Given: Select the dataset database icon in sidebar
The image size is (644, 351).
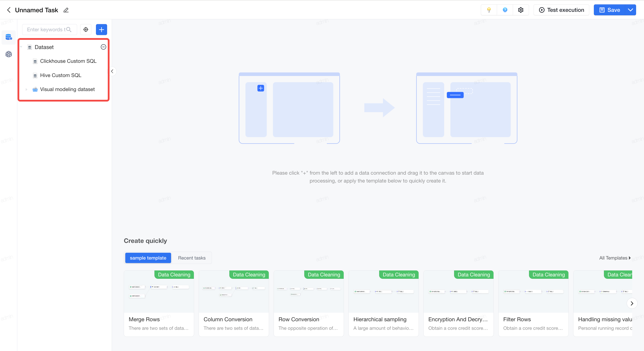Looking at the screenshot, I should (9, 37).
